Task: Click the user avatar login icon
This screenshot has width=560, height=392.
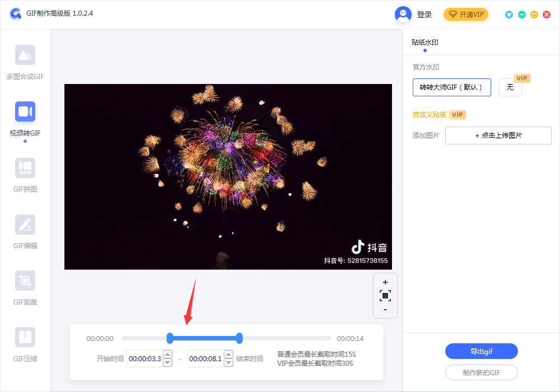Action: point(403,15)
